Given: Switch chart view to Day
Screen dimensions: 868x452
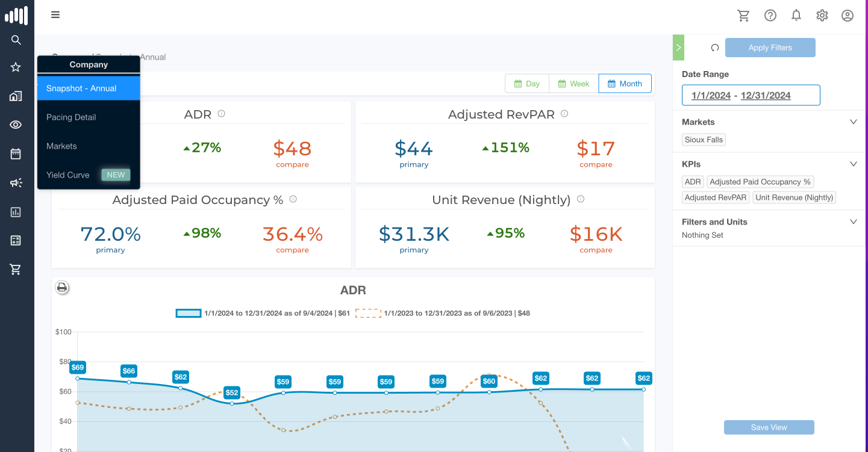Looking at the screenshot, I should point(527,84).
